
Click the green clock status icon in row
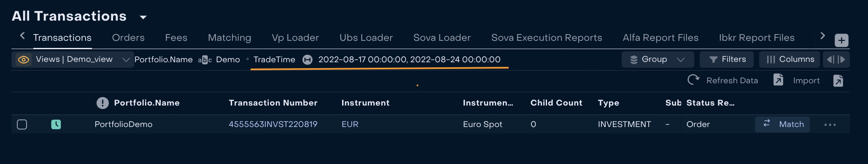pos(56,124)
